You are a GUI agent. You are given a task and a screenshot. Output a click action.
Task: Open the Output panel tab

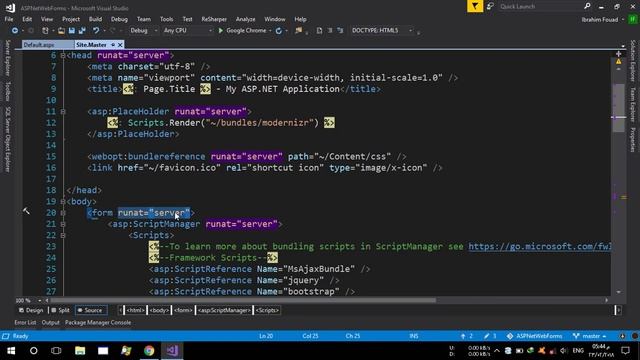point(50,322)
